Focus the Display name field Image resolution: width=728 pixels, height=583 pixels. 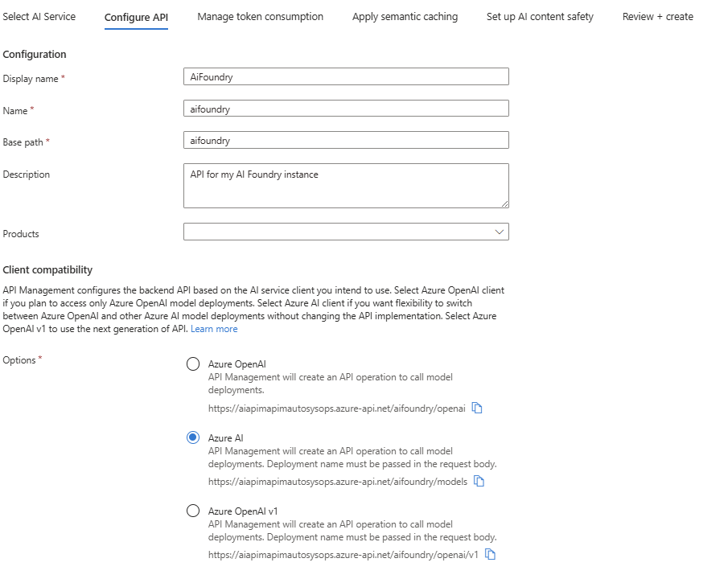[x=346, y=76]
